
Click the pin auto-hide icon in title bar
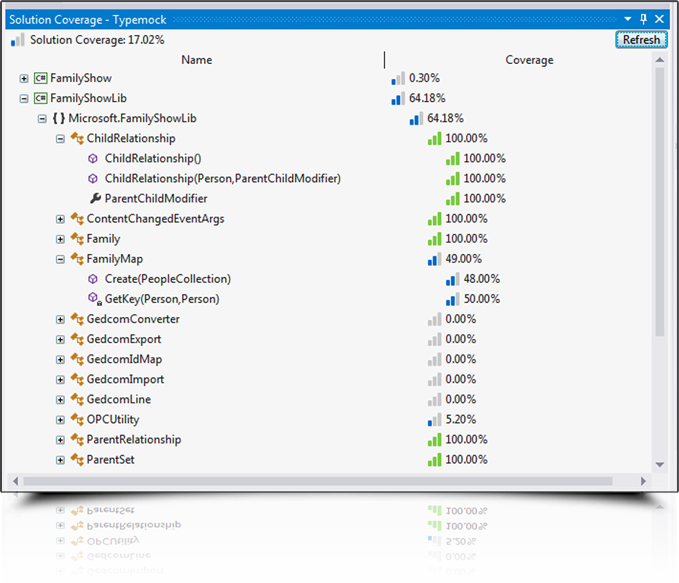[643, 19]
